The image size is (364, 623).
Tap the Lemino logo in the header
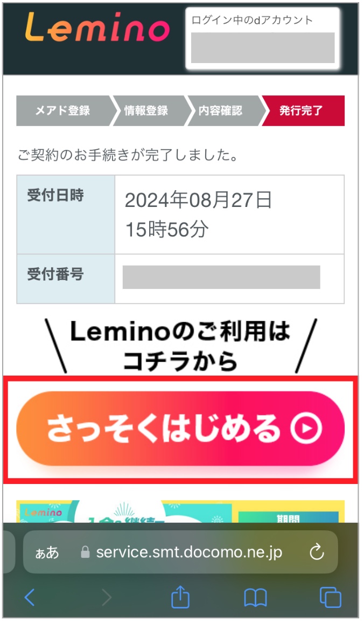[97, 32]
